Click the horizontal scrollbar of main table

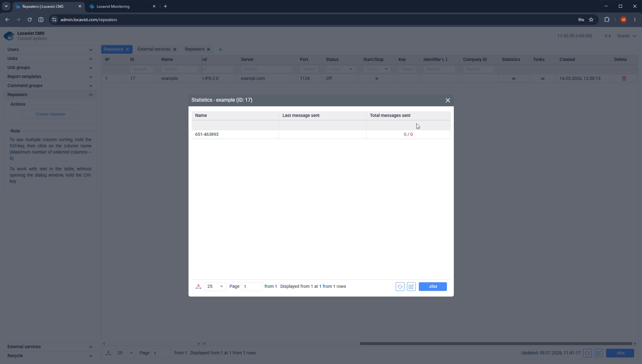pyautogui.click(x=496, y=344)
